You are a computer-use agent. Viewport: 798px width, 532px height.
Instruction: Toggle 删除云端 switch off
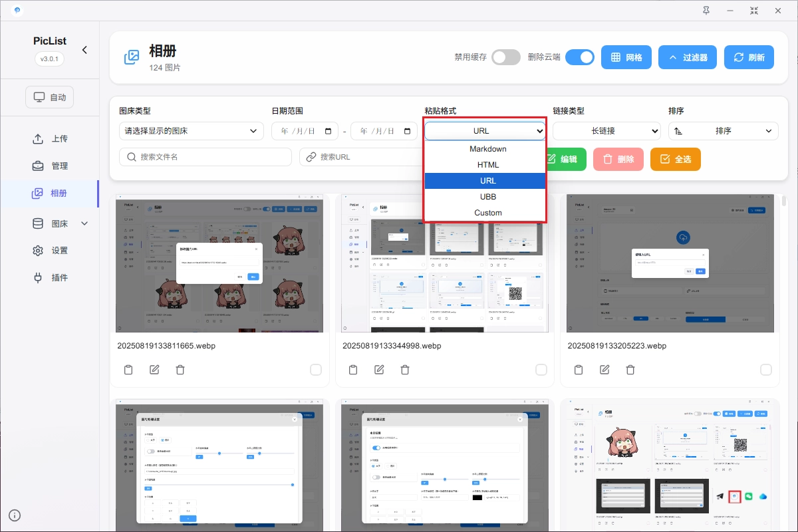(580, 57)
